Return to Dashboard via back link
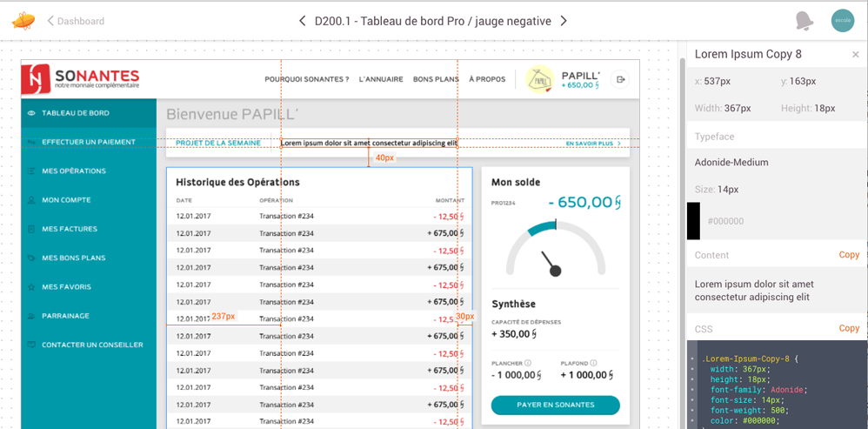The image size is (868, 429). pos(76,21)
